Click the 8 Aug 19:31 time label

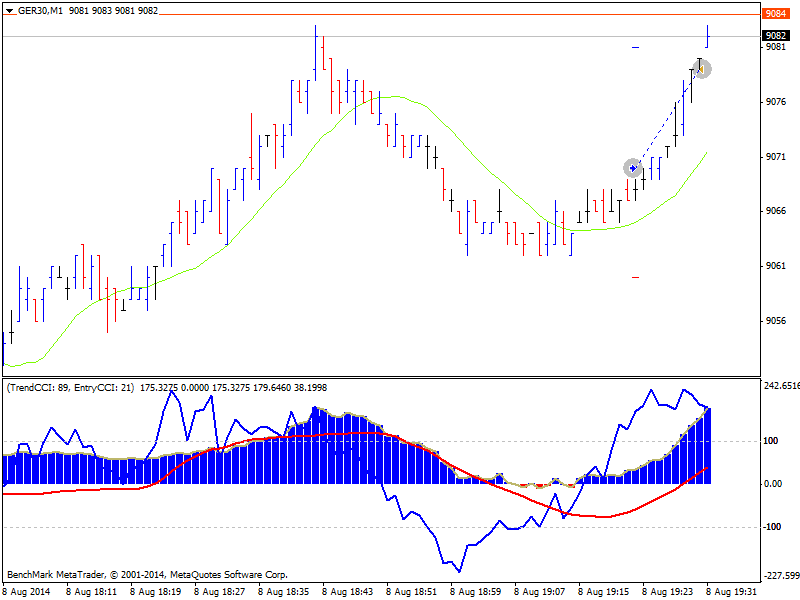pyautogui.click(x=731, y=592)
